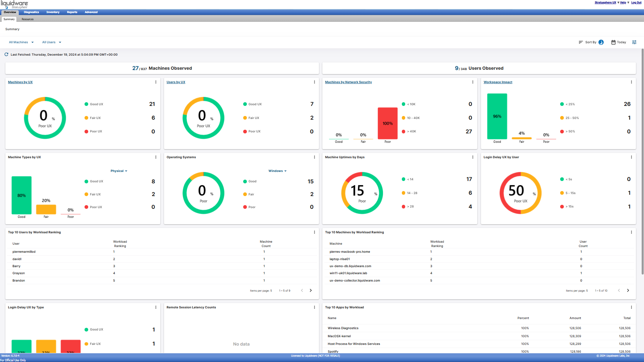Click the three-dot menu on Top 10 Apps by Workload

point(632,307)
